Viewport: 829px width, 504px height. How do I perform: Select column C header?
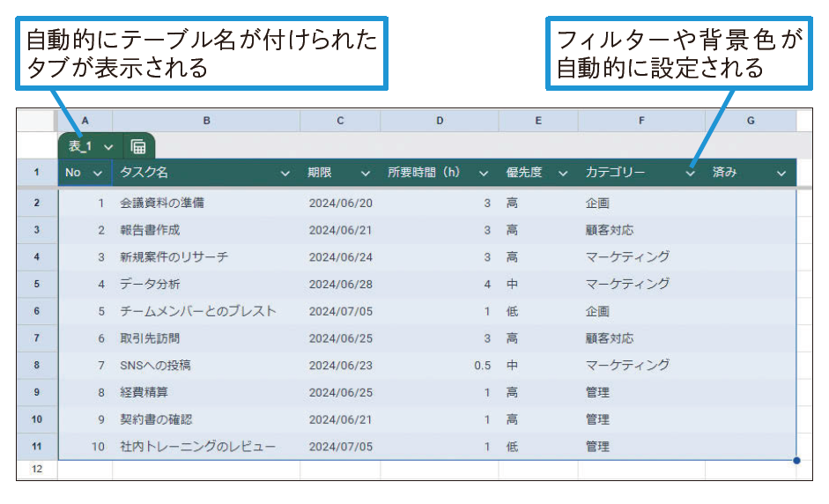click(x=340, y=121)
